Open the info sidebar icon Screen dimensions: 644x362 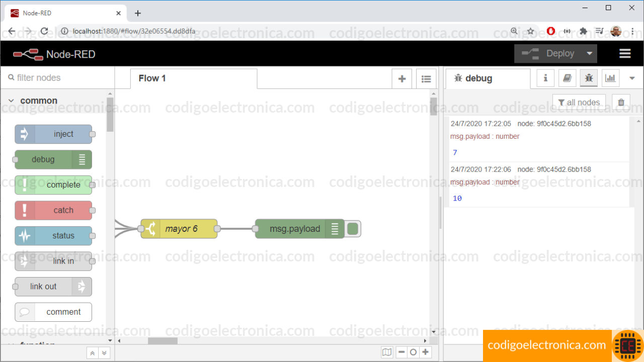[545, 78]
